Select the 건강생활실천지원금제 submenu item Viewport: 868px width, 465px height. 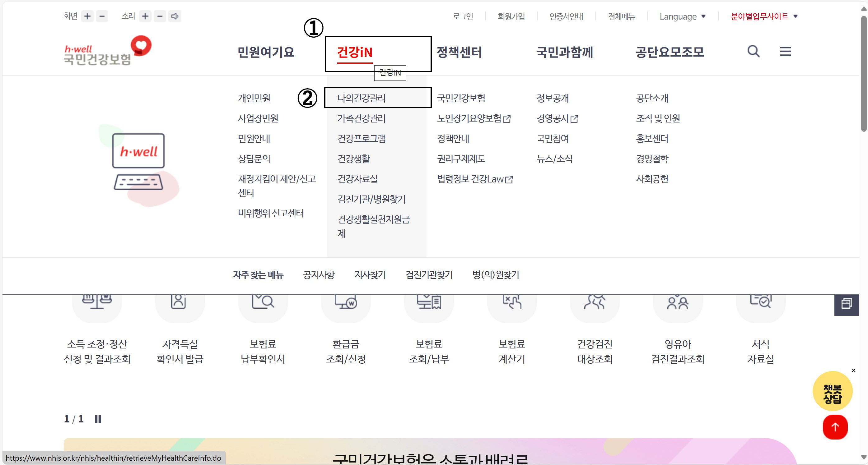pyautogui.click(x=374, y=226)
